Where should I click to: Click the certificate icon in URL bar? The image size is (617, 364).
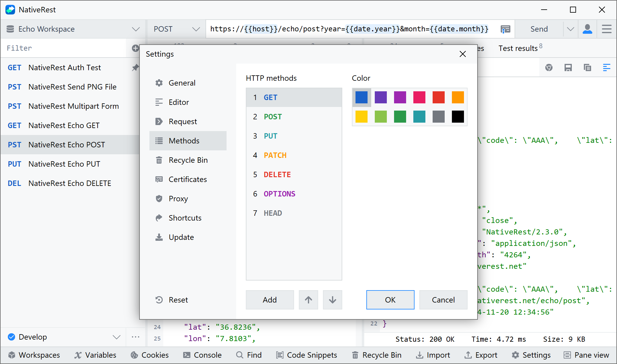(x=505, y=29)
